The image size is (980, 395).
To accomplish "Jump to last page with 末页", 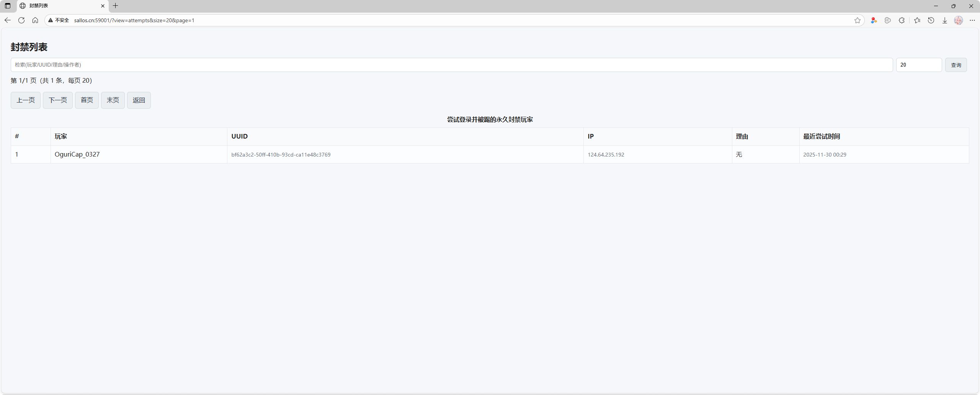I will point(113,100).
